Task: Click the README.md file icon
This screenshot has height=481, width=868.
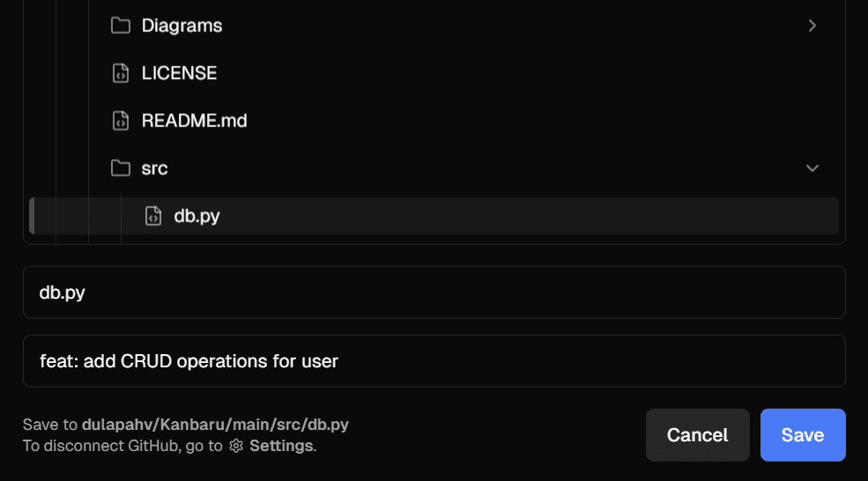Action: [121, 121]
